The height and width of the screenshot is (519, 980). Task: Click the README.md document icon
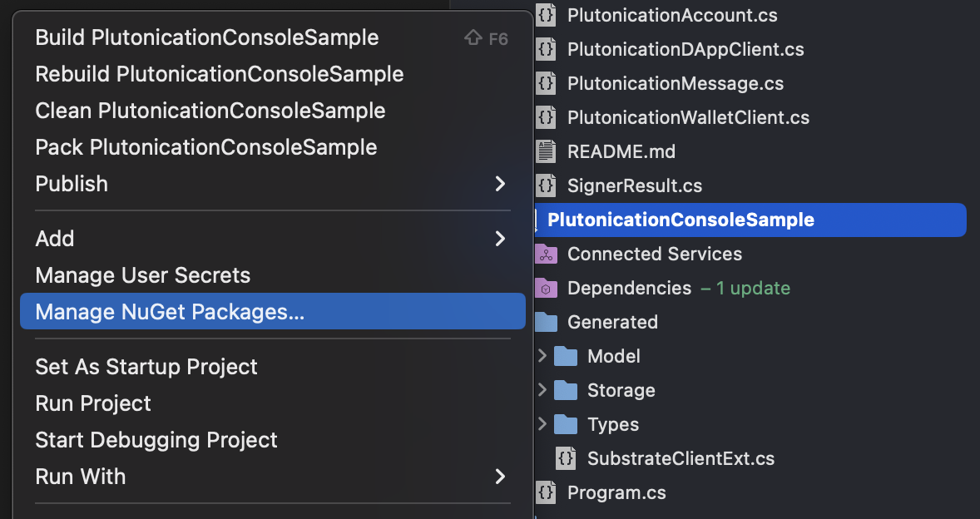(546, 151)
